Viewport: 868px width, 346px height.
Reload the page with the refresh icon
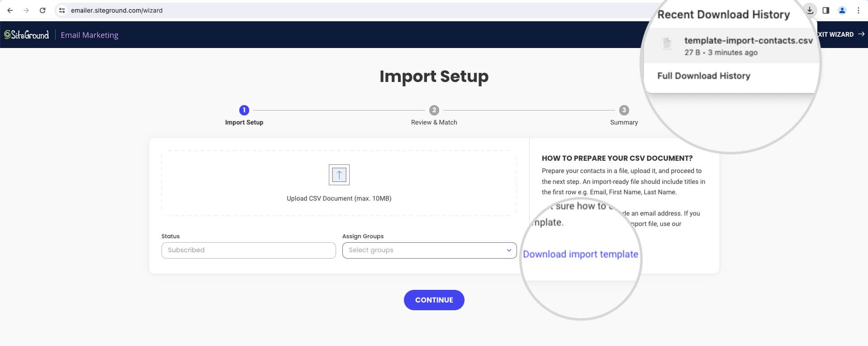[43, 10]
